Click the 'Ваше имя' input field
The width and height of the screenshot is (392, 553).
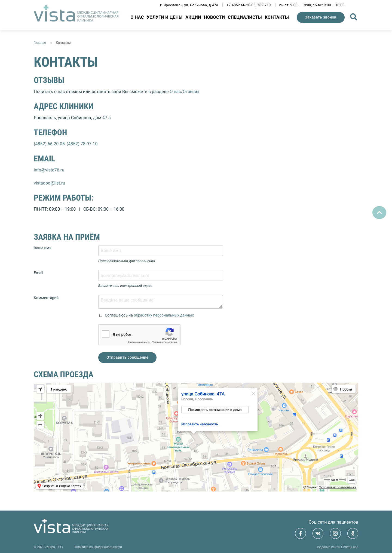[160, 251]
